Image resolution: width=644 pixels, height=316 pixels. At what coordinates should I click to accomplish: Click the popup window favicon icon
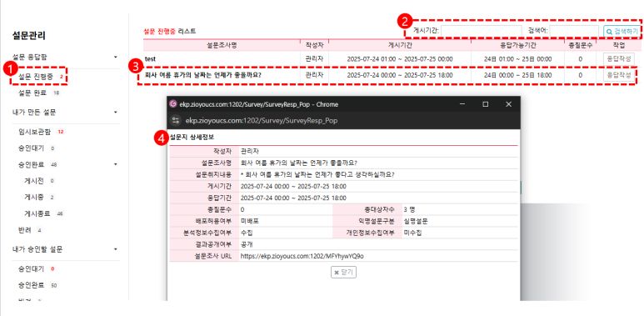coord(173,104)
